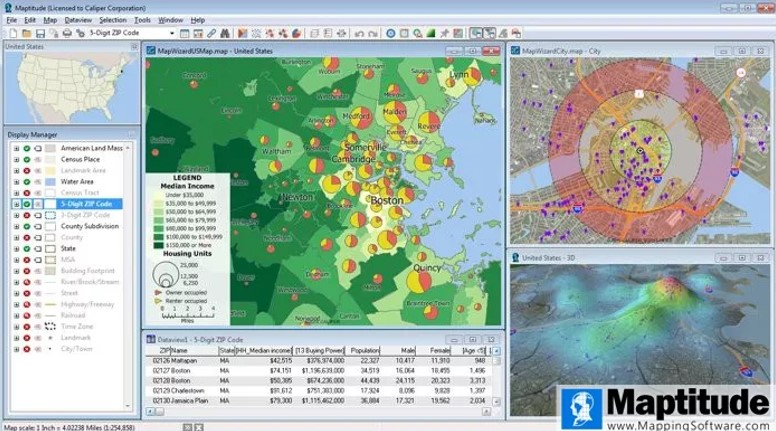The height and width of the screenshot is (431, 776).
Task: Click the color theme map icon after binoculars
Action: (x=242, y=33)
